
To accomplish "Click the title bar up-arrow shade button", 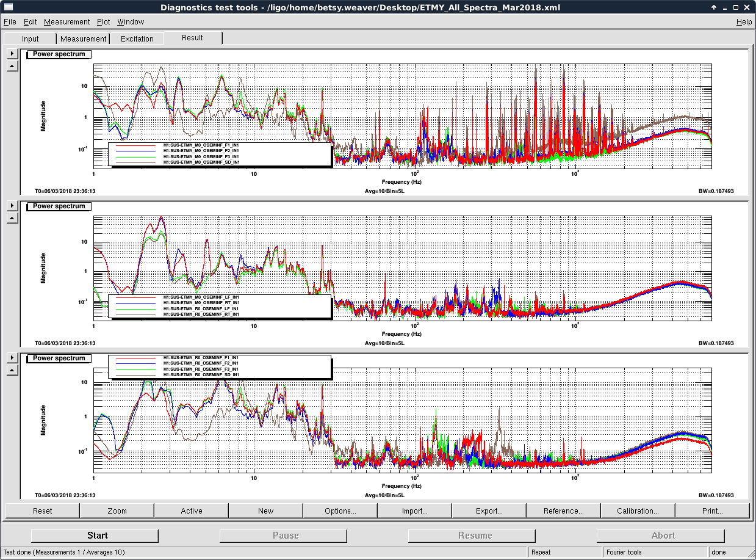I will (714, 7).
